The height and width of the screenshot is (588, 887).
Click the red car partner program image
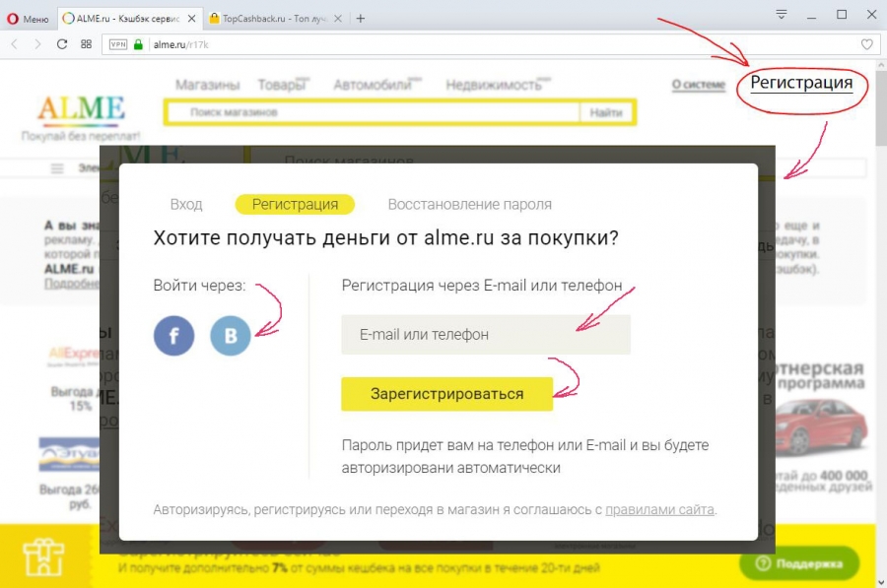click(820, 426)
